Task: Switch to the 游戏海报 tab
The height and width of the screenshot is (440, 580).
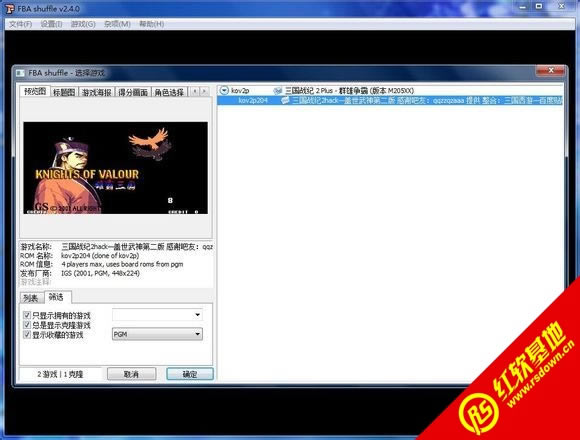Action: (x=97, y=92)
